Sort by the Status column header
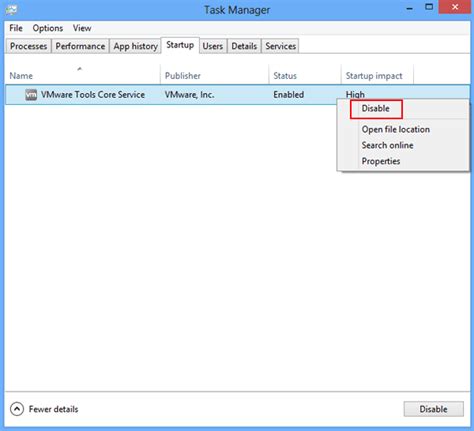The height and width of the screenshot is (431, 474). click(305, 76)
